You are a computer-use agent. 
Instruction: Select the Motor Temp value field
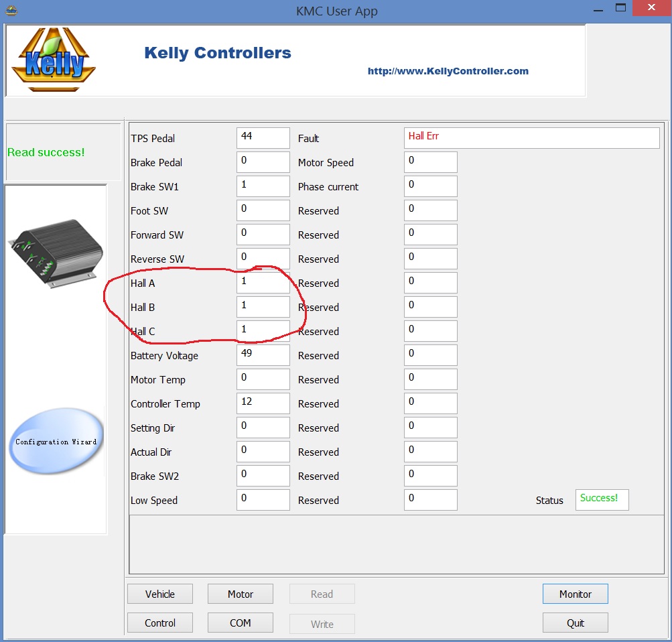(x=263, y=379)
